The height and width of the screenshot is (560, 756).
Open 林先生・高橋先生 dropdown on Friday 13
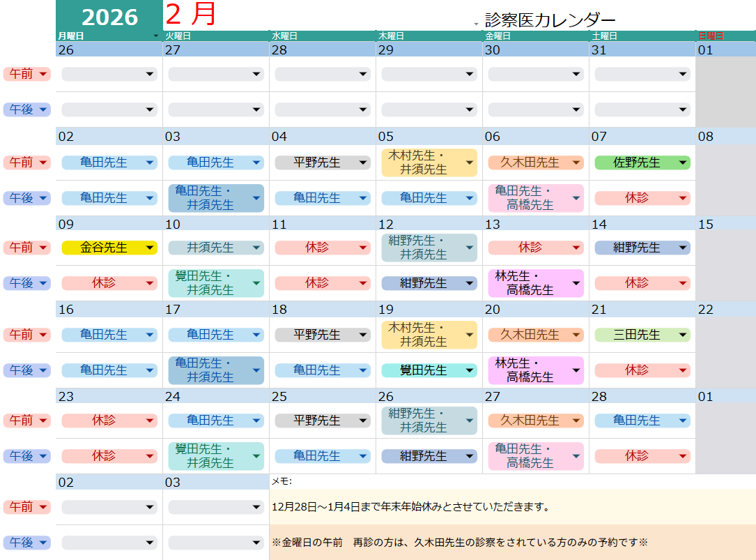pyautogui.click(x=576, y=283)
